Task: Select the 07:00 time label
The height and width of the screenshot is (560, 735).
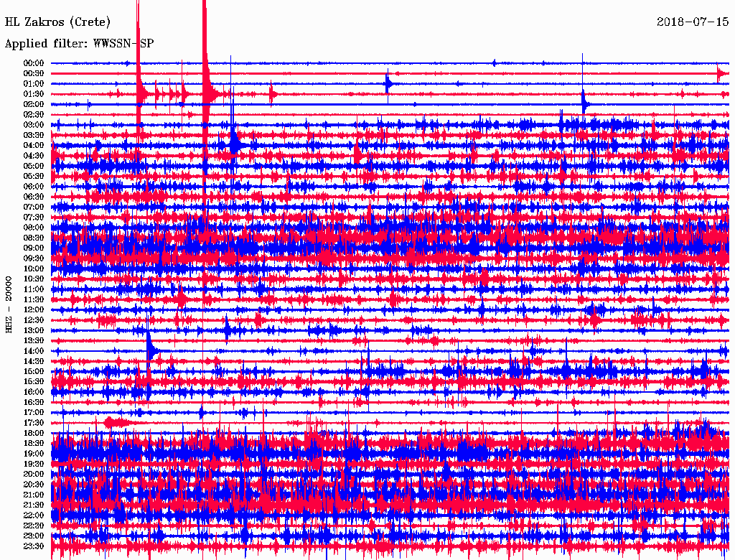Action: [x=34, y=207]
